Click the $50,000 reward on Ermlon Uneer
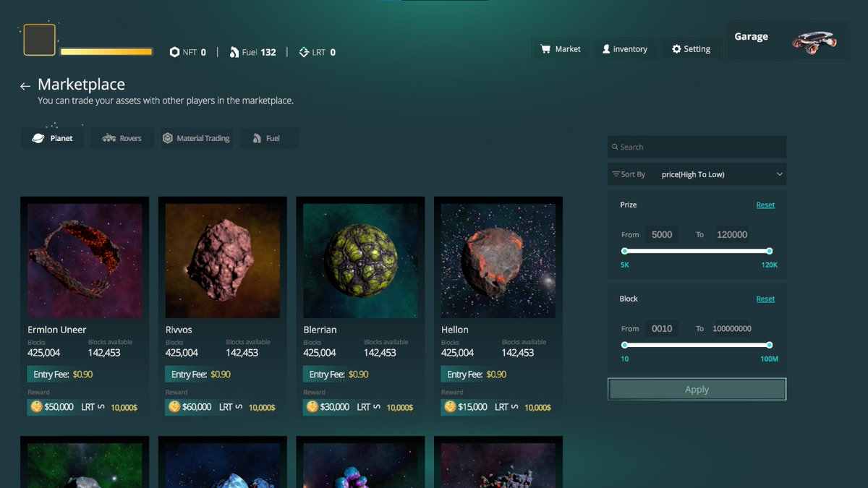The image size is (868, 488). coord(59,407)
